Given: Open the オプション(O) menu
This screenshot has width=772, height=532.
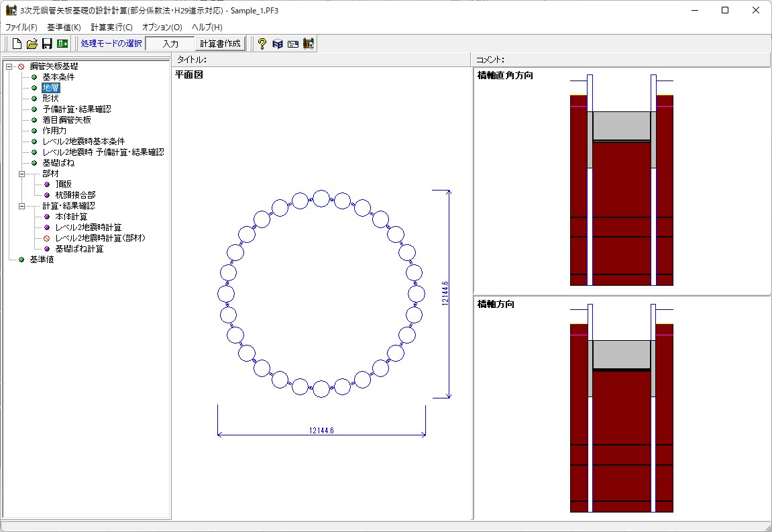Looking at the screenshot, I should pos(162,28).
